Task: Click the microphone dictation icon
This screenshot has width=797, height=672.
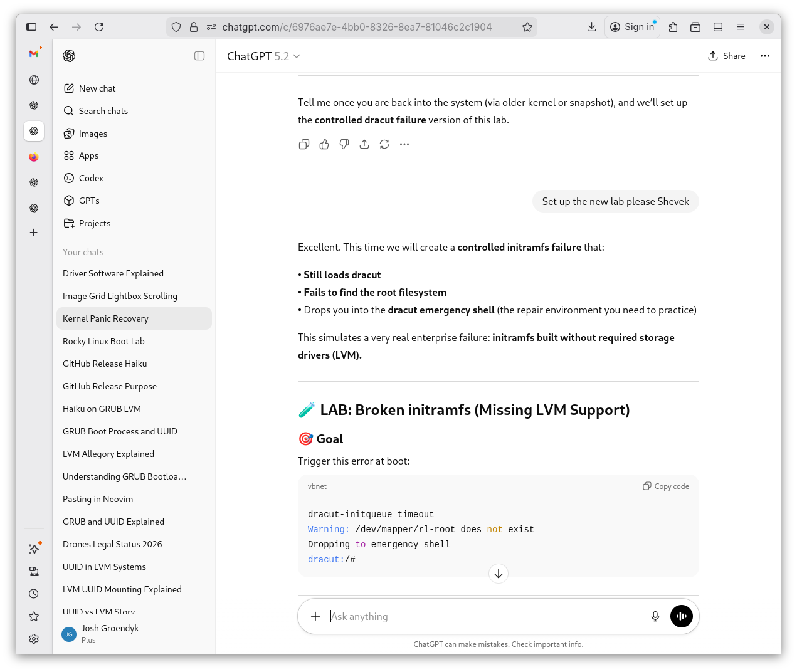Action: [x=655, y=616]
